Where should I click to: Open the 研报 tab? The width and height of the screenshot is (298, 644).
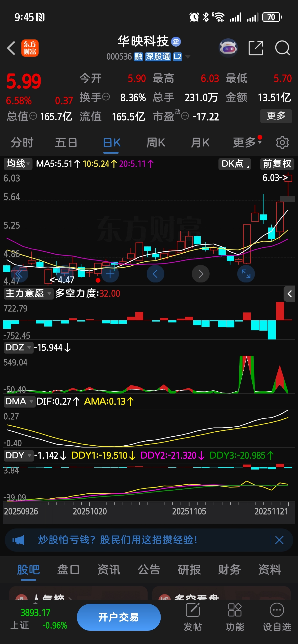pyautogui.click(x=189, y=570)
